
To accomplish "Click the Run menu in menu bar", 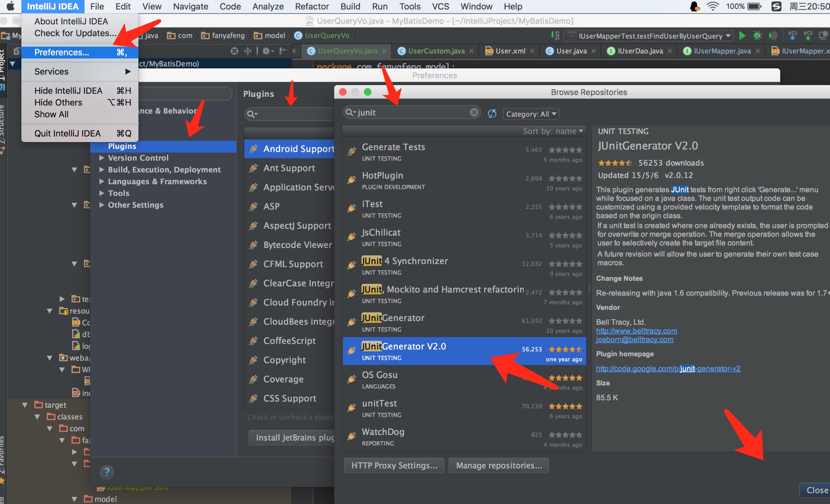I will pyautogui.click(x=379, y=7).
